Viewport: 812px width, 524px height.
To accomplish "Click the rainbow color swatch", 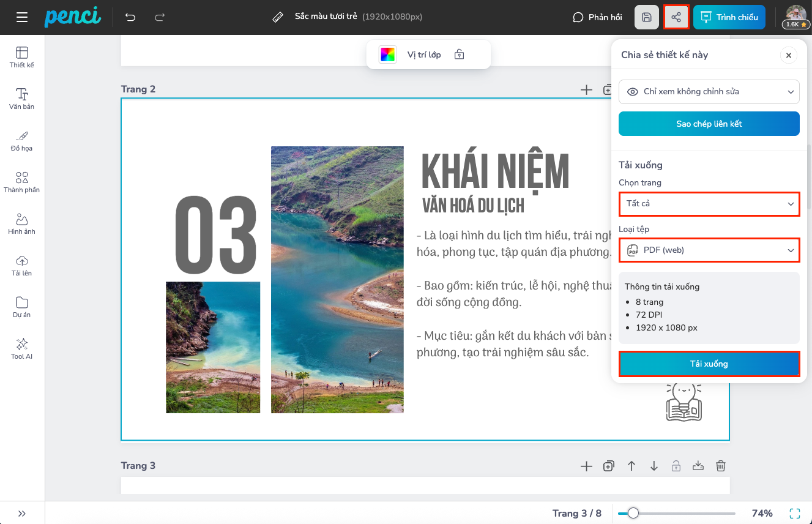I will pos(388,54).
